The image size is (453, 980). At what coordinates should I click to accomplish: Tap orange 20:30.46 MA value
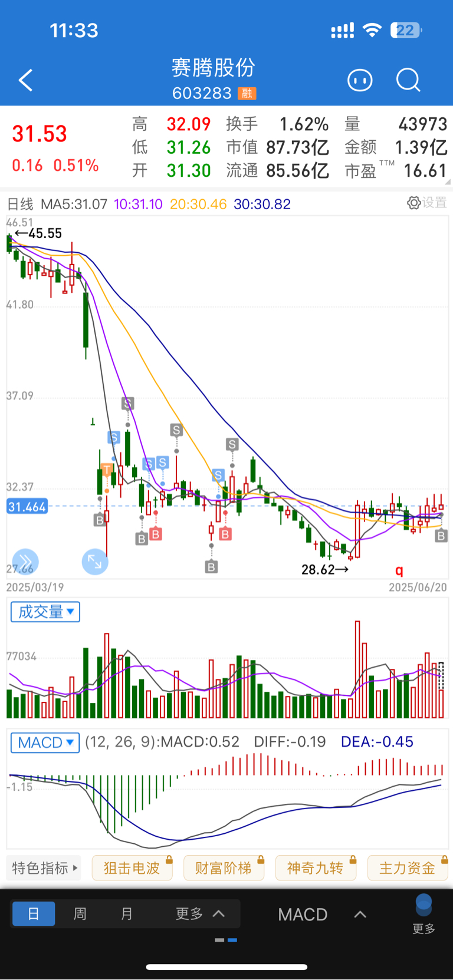[x=198, y=204]
